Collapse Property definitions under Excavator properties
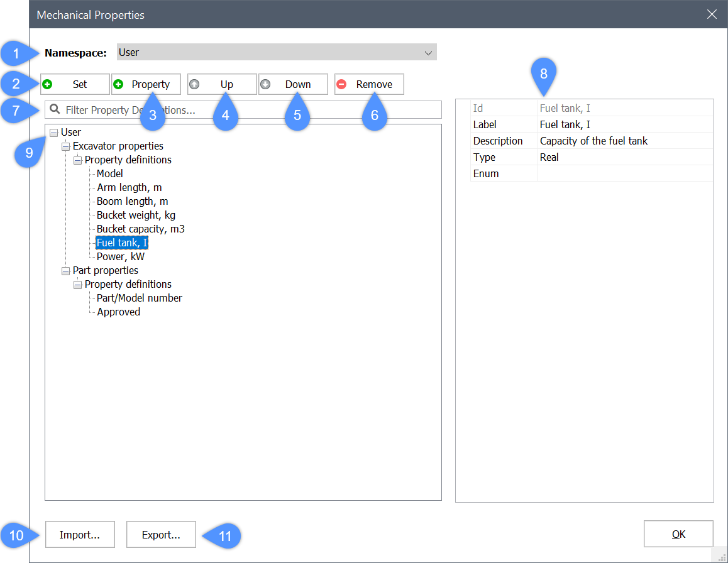This screenshot has height=563, width=728. pyautogui.click(x=78, y=160)
